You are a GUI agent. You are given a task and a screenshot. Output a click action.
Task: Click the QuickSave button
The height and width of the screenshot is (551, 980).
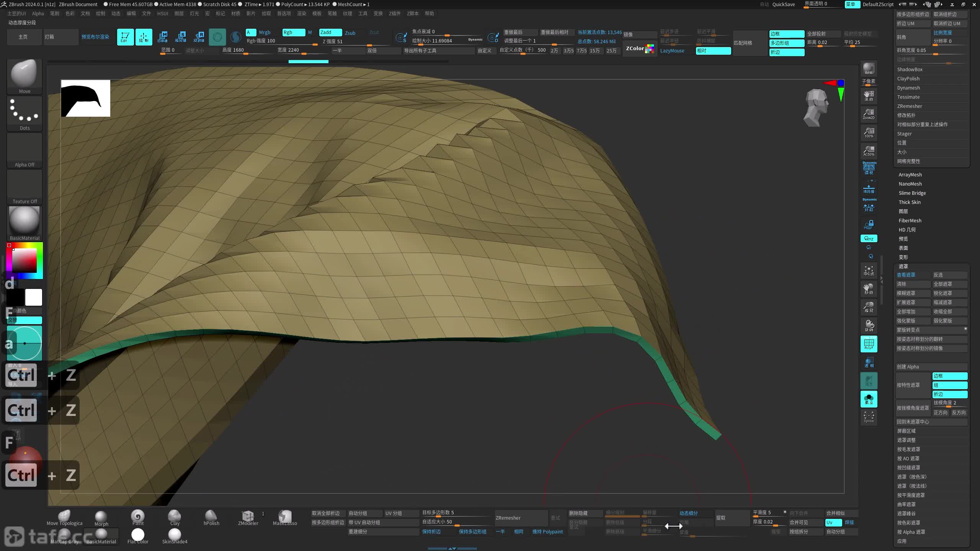click(x=783, y=4)
